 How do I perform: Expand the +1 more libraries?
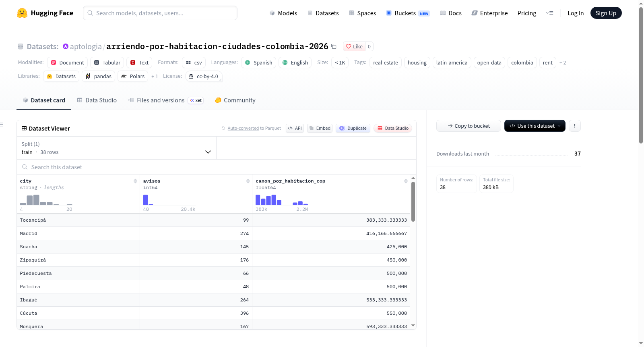[x=155, y=76]
